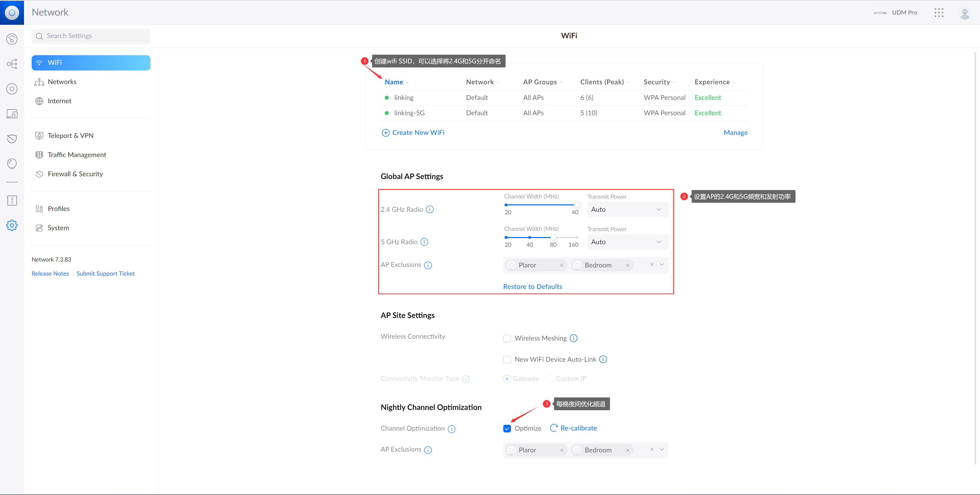Viewport: 980px width, 495px height.
Task: Click Restore to Defaults
Action: (x=532, y=286)
